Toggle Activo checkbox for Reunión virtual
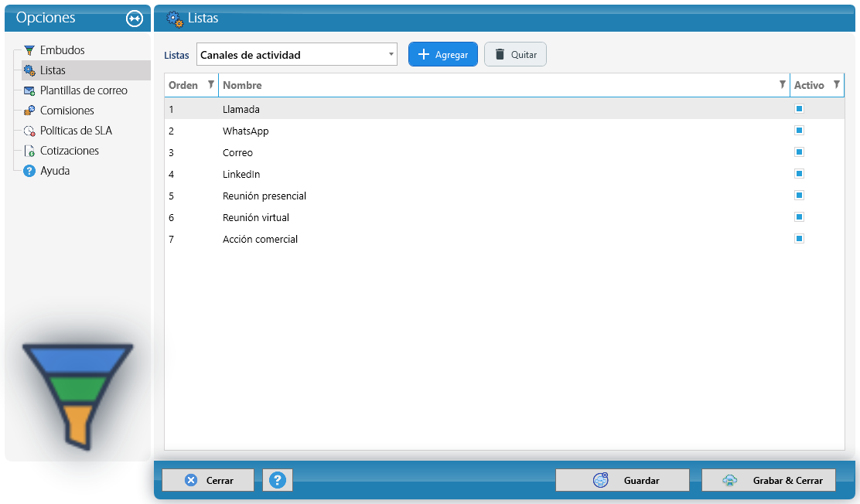 click(799, 216)
